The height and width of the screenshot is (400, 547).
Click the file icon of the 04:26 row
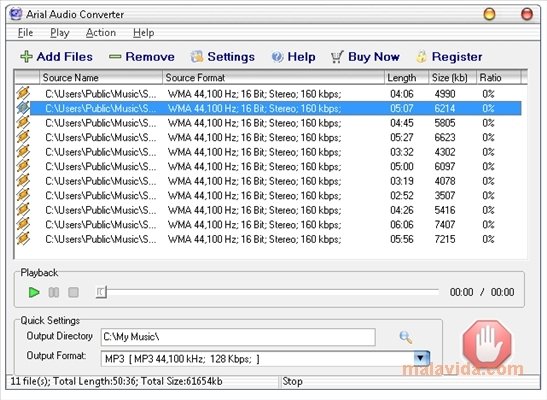click(23, 210)
